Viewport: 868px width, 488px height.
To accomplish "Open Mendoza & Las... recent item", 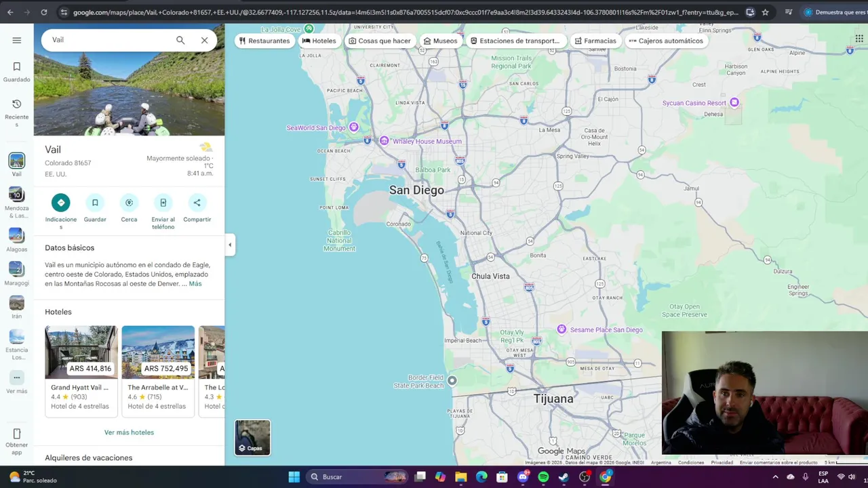I will pyautogui.click(x=16, y=203).
